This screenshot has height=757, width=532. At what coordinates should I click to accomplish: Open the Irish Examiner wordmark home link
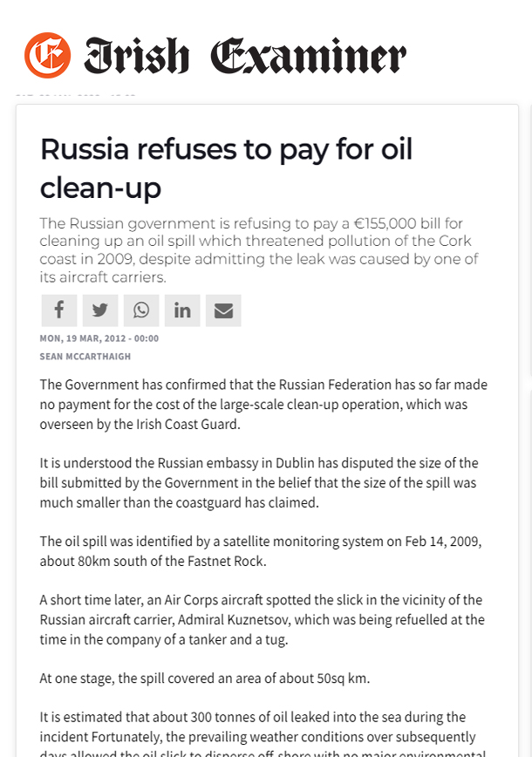[x=245, y=56]
